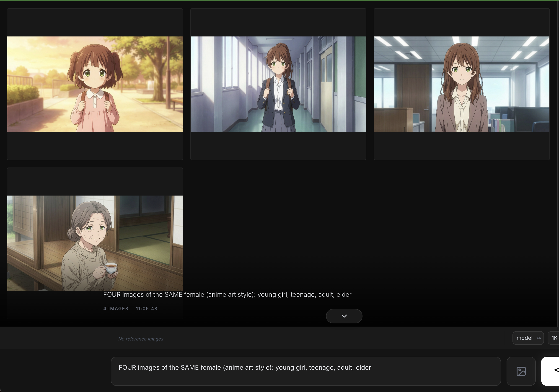Click the dark header above elderly woman image
The height and width of the screenshot is (392, 559).
[95, 181]
